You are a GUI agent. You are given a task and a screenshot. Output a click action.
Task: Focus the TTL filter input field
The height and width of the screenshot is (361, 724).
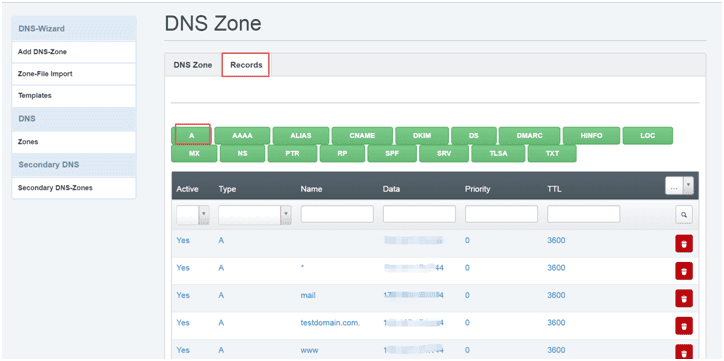click(x=584, y=214)
